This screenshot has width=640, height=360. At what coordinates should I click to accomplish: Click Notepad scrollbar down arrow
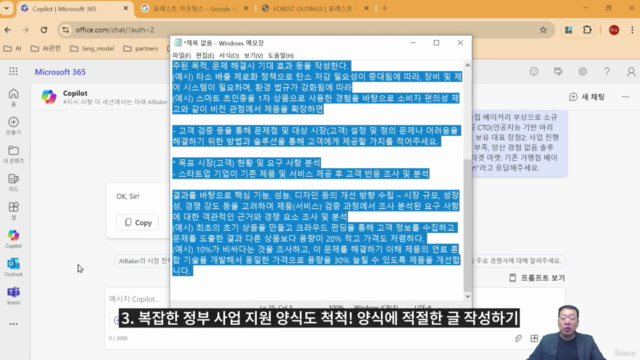coord(467,297)
